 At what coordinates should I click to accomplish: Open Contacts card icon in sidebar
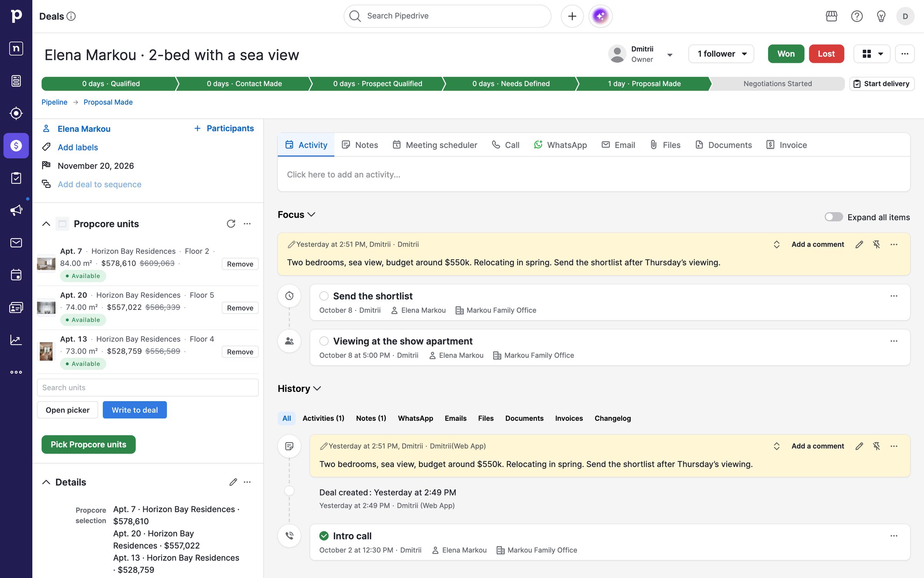pos(16,307)
